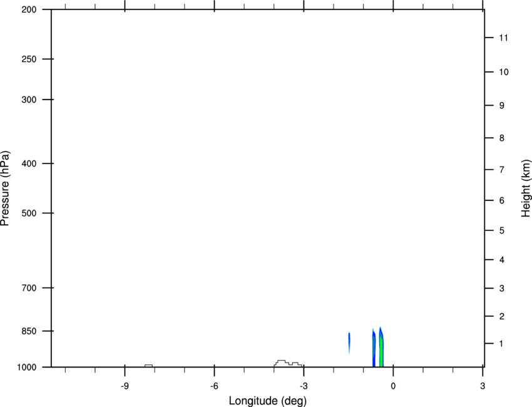Click the "Height (km)" axis title
Viewport: 532px width, 407px height.
(x=526, y=188)
